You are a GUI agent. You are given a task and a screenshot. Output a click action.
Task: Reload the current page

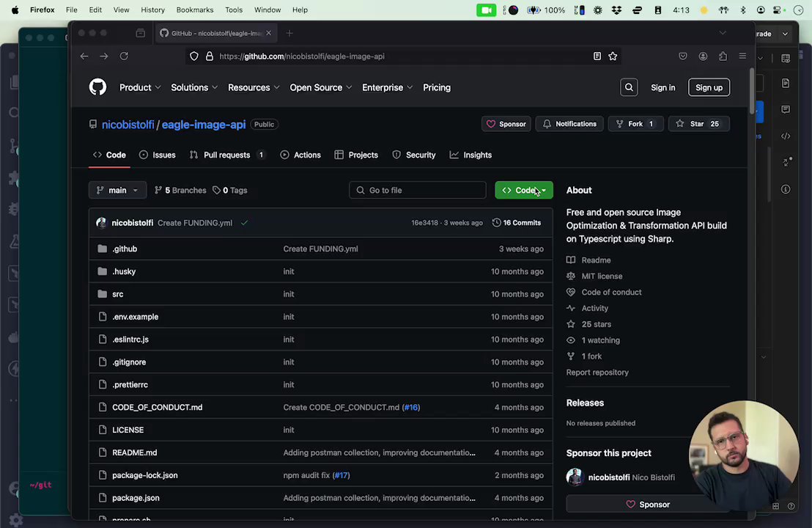pyautogui.click(x=124, y=56)
